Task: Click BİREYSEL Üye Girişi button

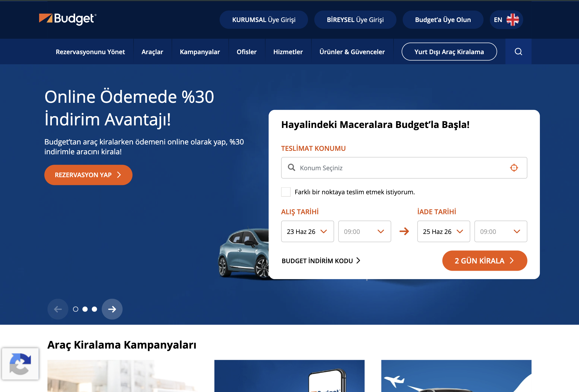Action: tap(355, 20)
